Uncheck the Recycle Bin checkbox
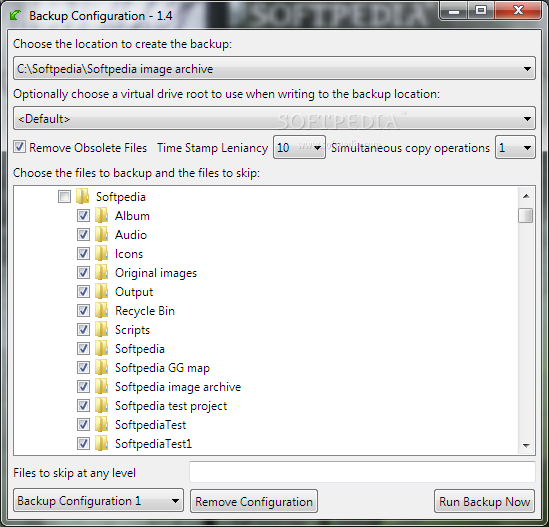 coord(83,310)
